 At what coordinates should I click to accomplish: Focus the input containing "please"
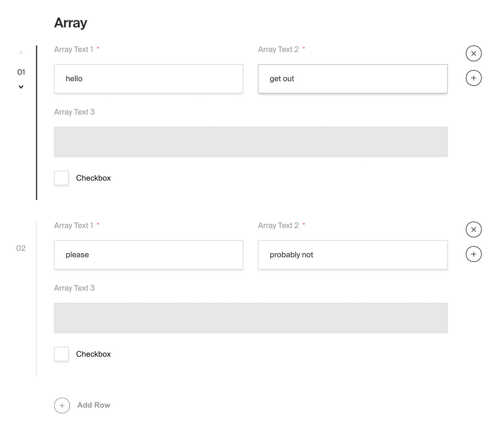148,255
